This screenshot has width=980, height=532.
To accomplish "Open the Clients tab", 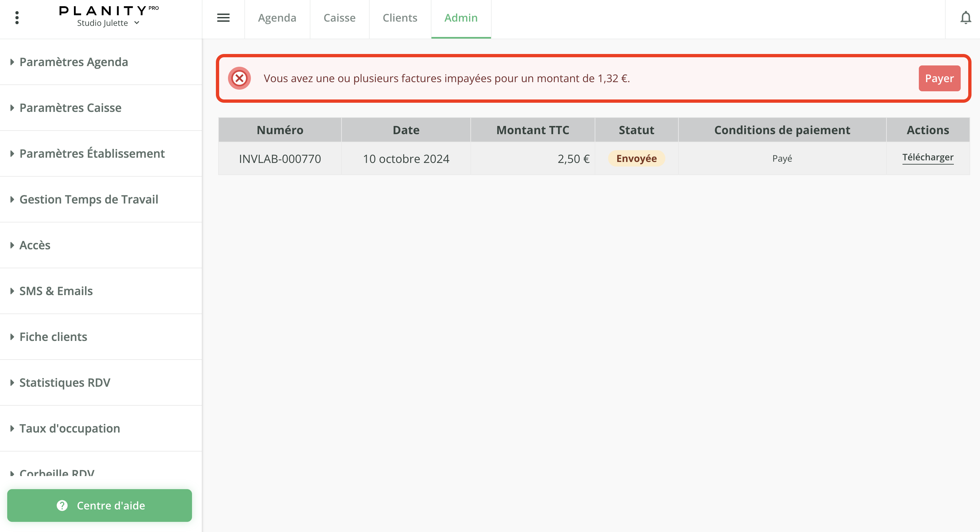I will 400,18.
